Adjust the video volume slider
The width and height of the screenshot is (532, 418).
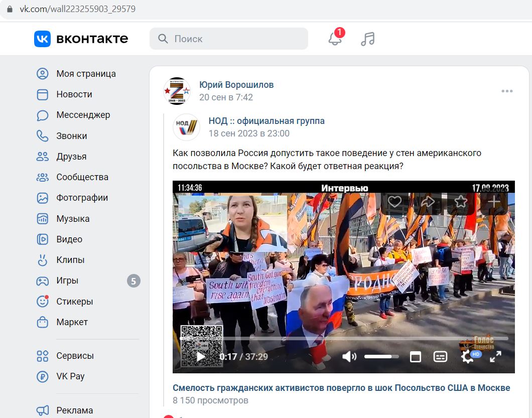tap(381, 357)
